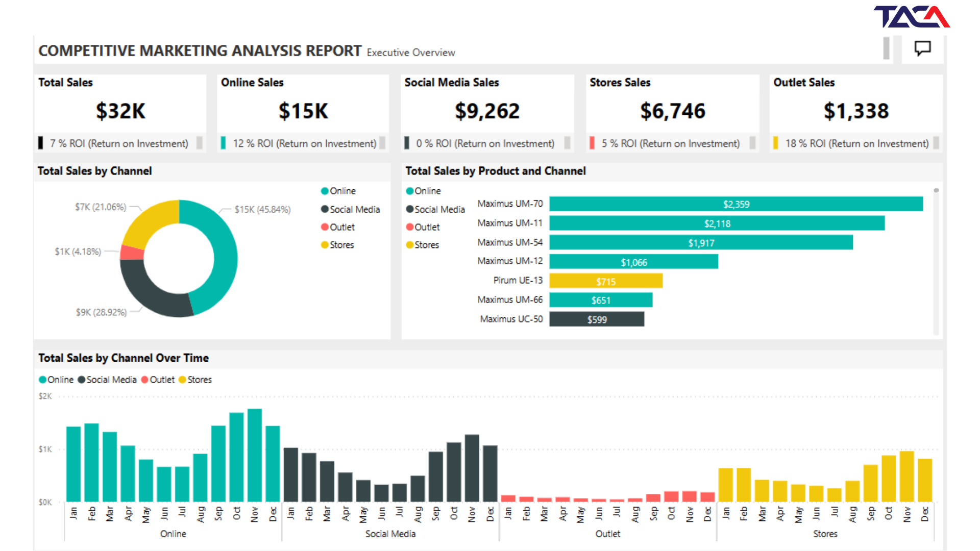Click Social Media legend in Over Time chart
This screenshot has width=980, height=551.
coord(107,380)
